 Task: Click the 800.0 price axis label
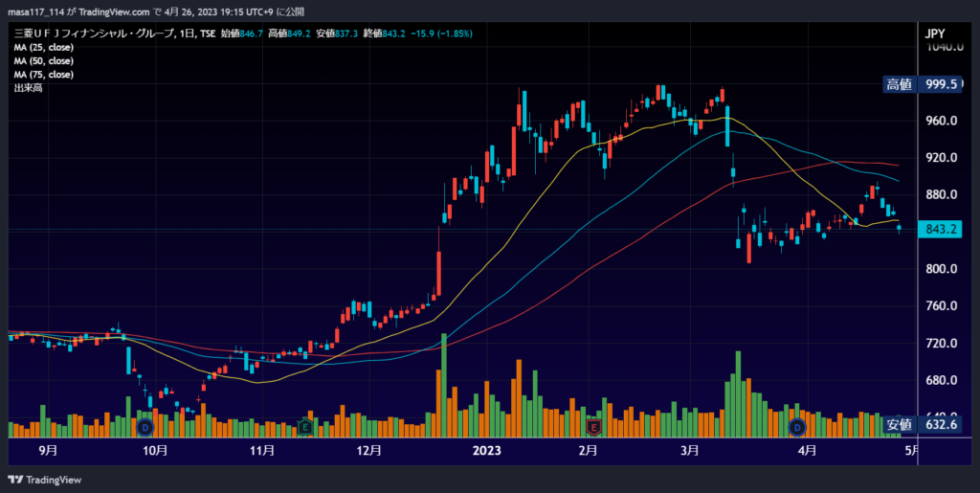click(x=942, y=269)
